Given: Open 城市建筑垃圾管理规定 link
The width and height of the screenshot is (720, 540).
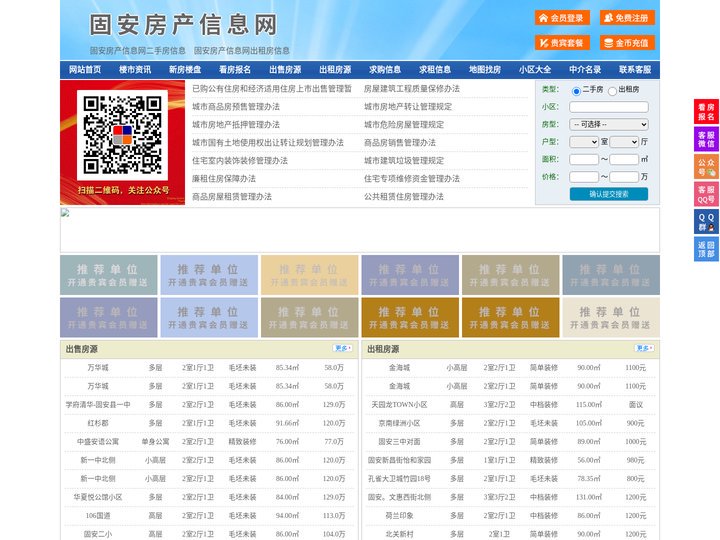Looking at the screenshot, I should click(404, 161).
